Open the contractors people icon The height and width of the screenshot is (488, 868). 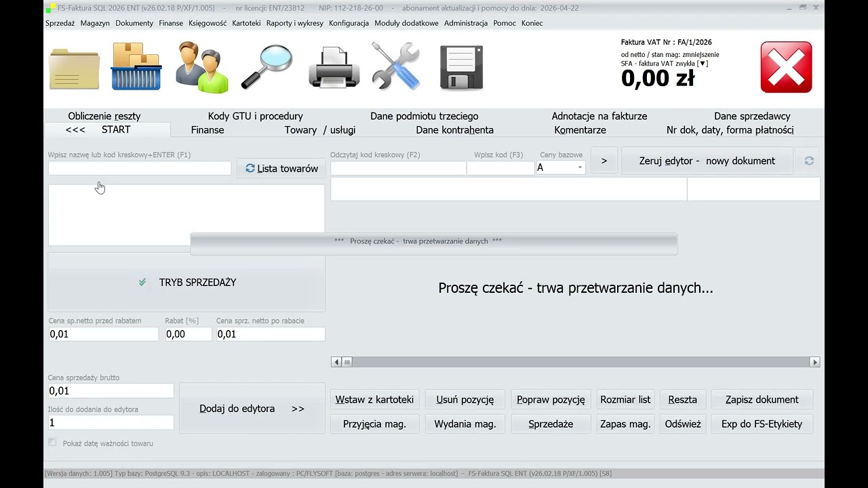(202, 67)
